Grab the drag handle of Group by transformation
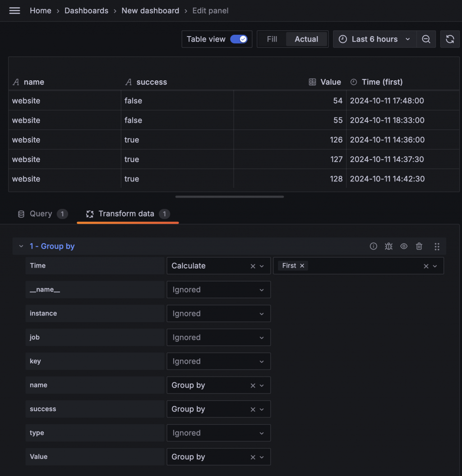This screenshot has width=462, height=476. (437, 246)
